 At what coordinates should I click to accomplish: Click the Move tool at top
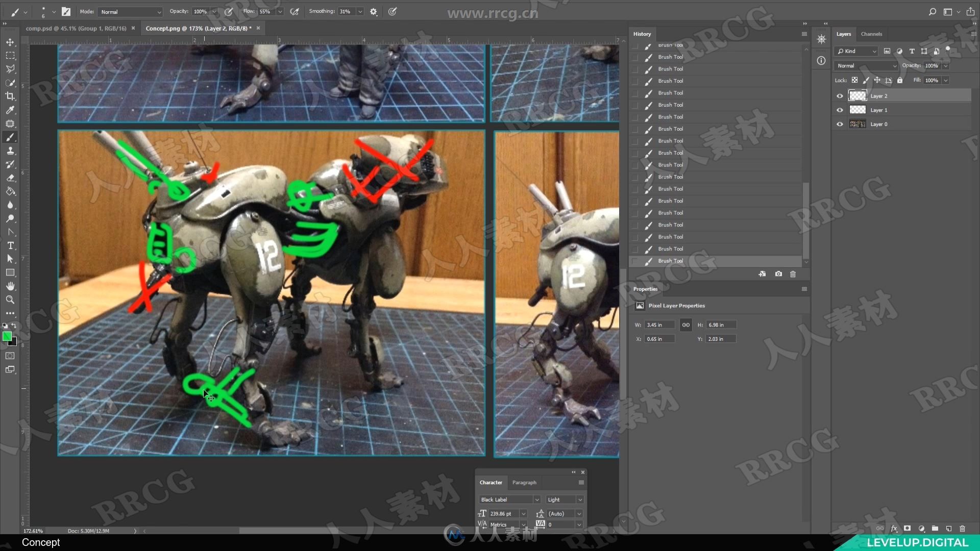tap(10, 42)
